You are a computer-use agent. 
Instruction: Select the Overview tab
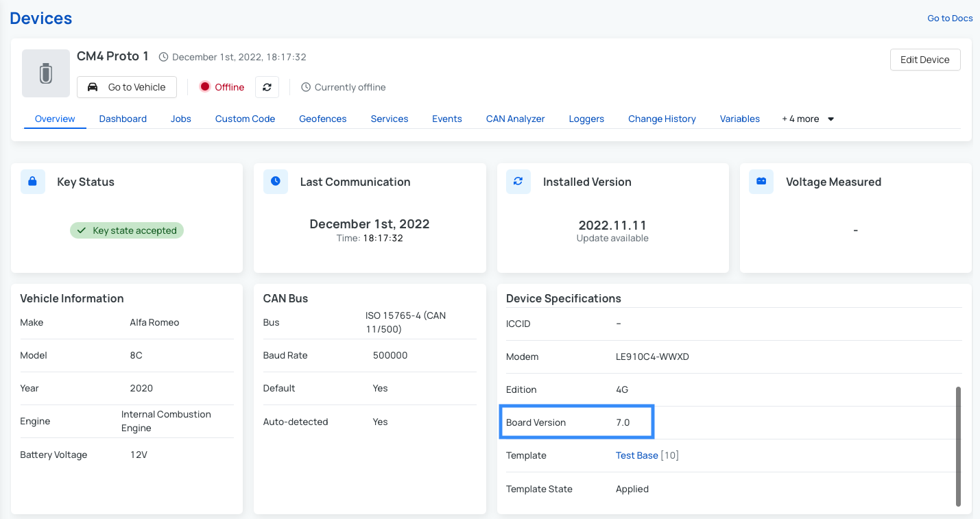coord(55,119)
